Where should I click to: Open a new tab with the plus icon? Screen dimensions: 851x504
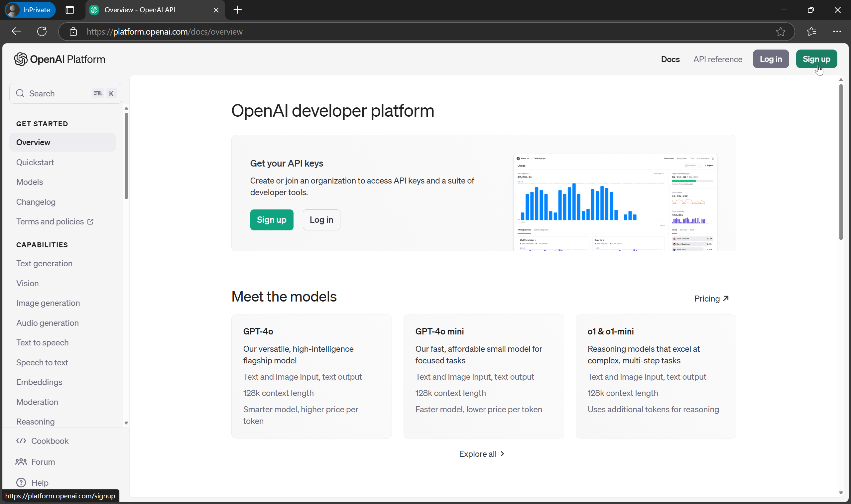click(237, 10)
